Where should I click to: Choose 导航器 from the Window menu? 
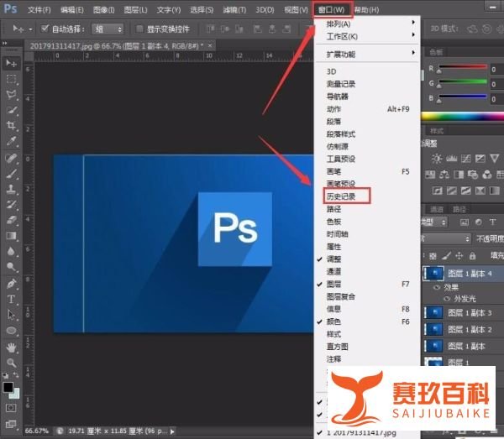(337, 97)
